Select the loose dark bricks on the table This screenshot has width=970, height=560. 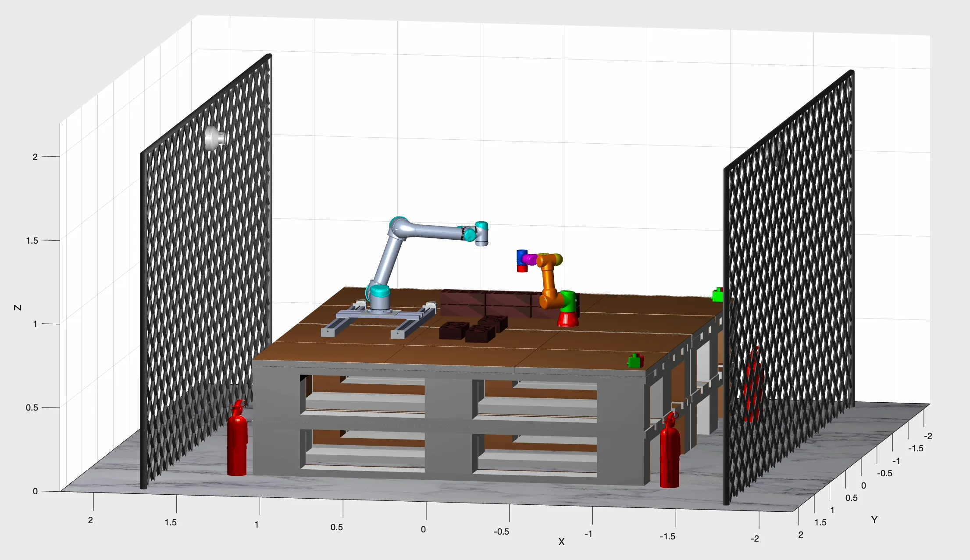[473, 329]
